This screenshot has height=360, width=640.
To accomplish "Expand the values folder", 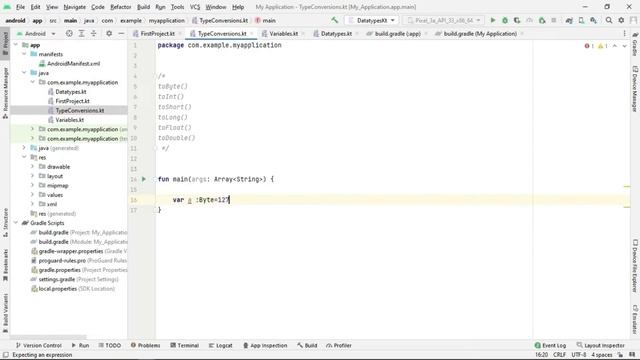I will tap(32, 195).
